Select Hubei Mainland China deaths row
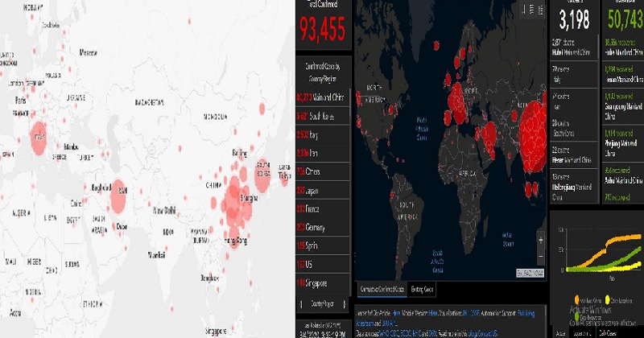The image size is (644, 338). (x=572, y=47)
